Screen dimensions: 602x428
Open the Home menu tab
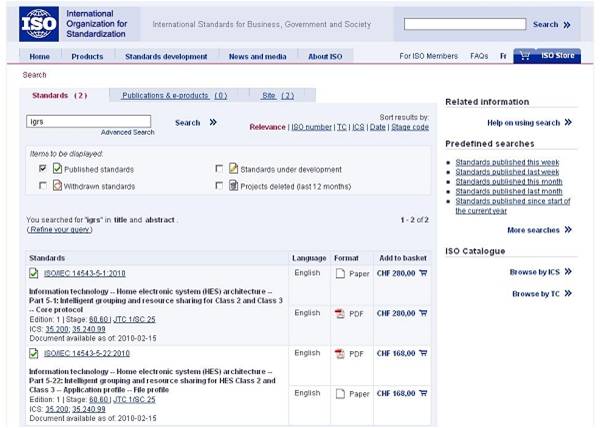40,56
